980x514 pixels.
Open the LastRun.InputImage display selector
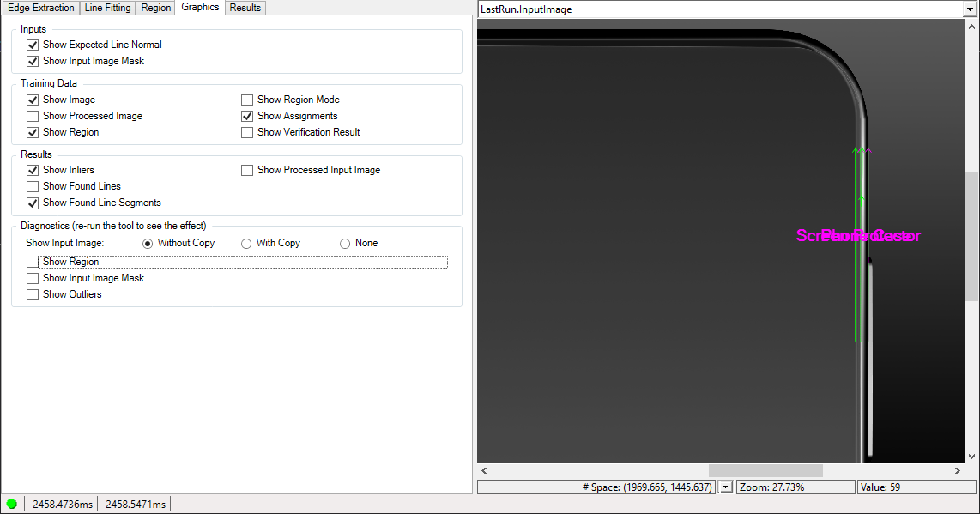click(970, 9)
